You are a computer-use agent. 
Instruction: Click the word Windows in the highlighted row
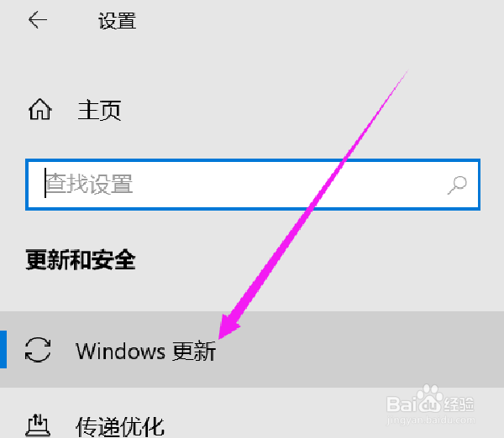click(120, 351)
